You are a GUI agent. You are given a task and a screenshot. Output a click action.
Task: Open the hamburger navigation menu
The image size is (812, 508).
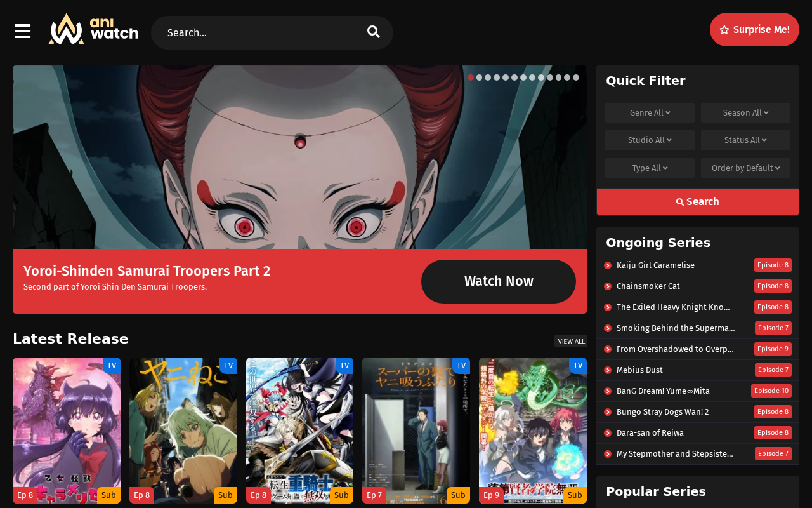coord(22,31)
